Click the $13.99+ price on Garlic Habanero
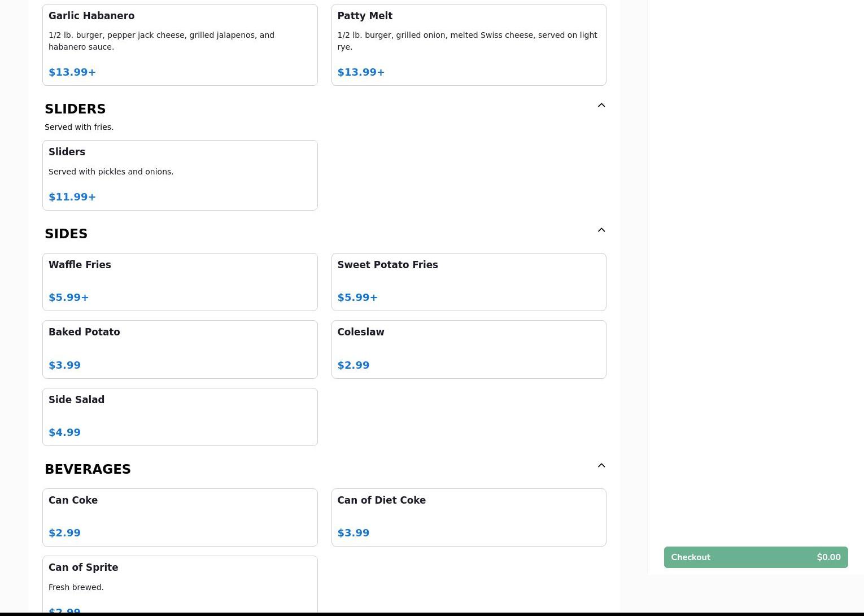The image size is (864, 616). click(x=72, y=72)
